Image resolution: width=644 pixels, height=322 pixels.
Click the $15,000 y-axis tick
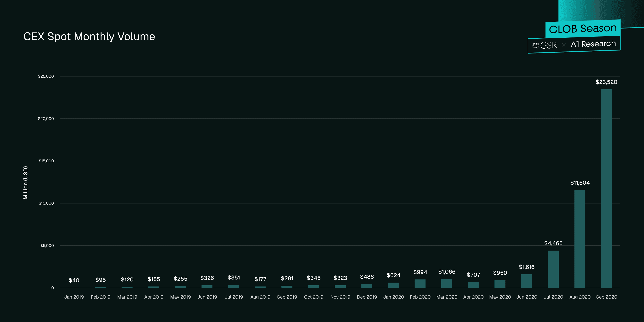coord(46,161)
